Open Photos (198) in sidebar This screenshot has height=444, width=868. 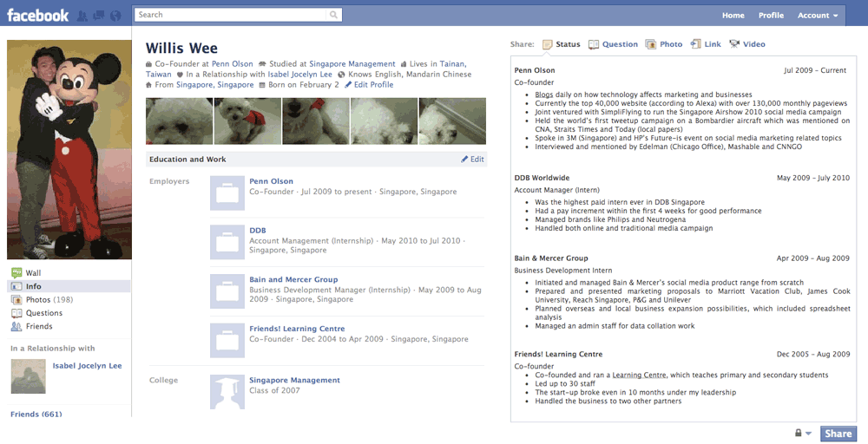tap(49, 300)
